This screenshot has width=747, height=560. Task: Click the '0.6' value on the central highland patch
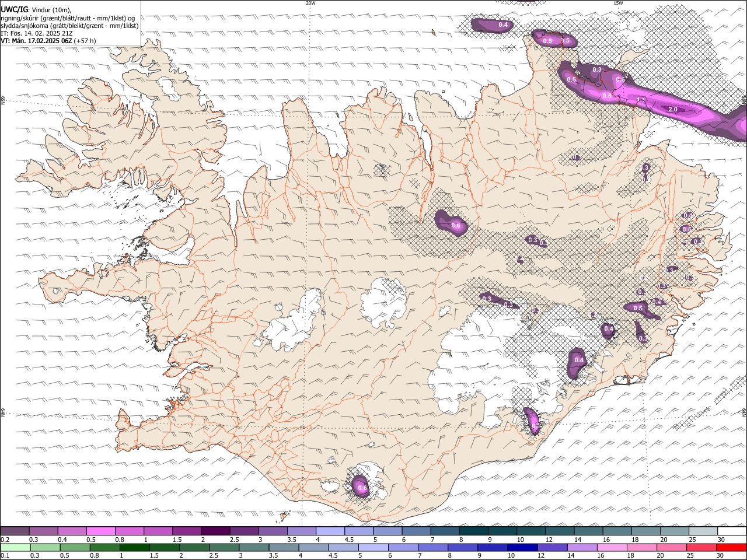(x=456, y=226)
